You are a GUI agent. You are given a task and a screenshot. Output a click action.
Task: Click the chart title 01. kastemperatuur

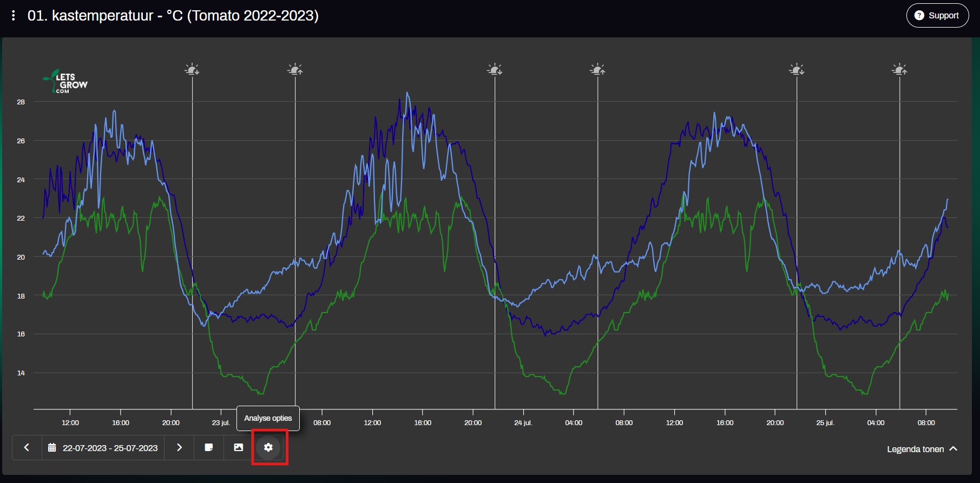tap(173, 16)
